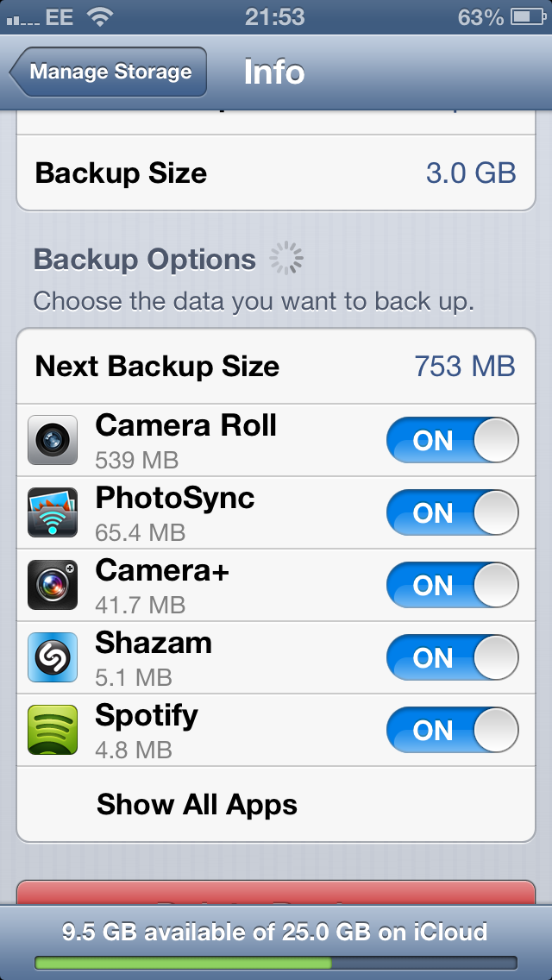Viewport: 552px width, 980px height.
Task: Tap the Spotify app icon
Action: point(53,731)
